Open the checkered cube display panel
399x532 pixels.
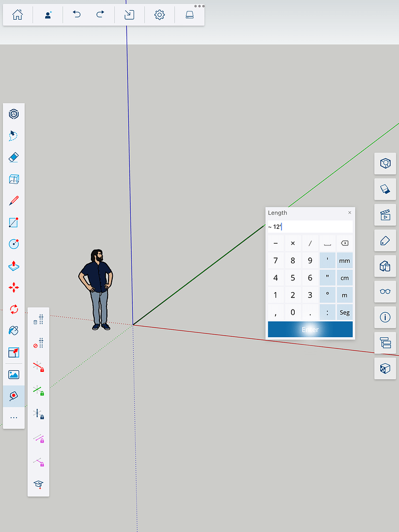coord(385,369)
